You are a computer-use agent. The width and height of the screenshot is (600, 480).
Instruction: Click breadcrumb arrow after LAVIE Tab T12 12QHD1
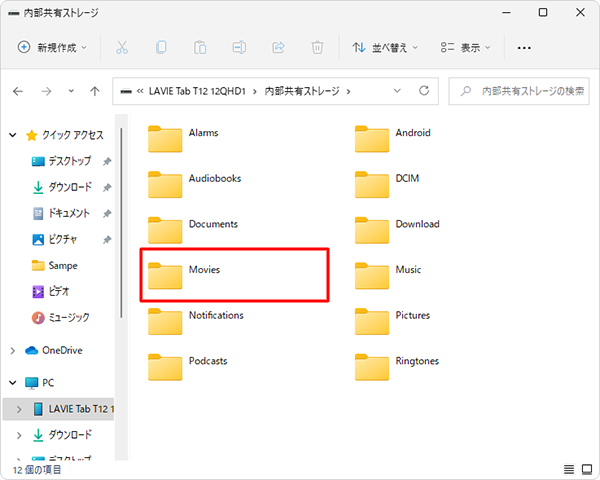click(x=254, y=91)
